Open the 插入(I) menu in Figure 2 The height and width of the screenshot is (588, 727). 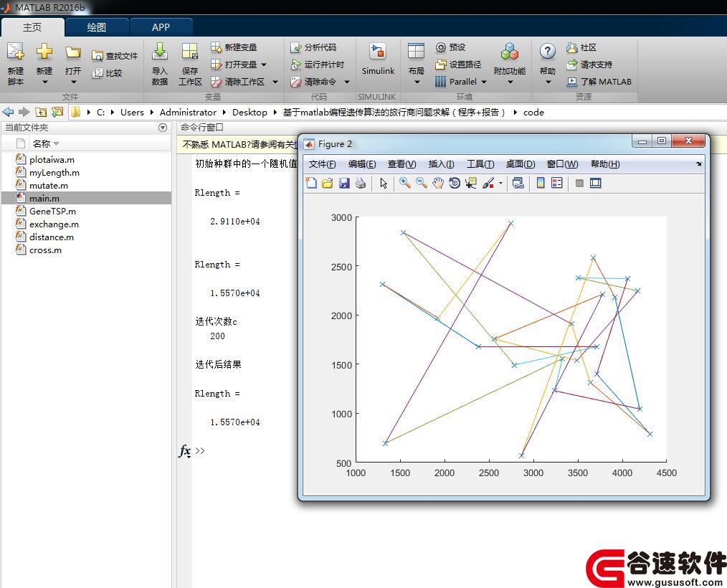(x=442, y=164)
